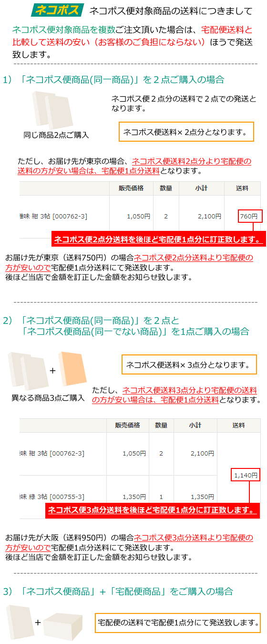
Task: Click the 販売価格 header in second table
Action: click(127, 425)
